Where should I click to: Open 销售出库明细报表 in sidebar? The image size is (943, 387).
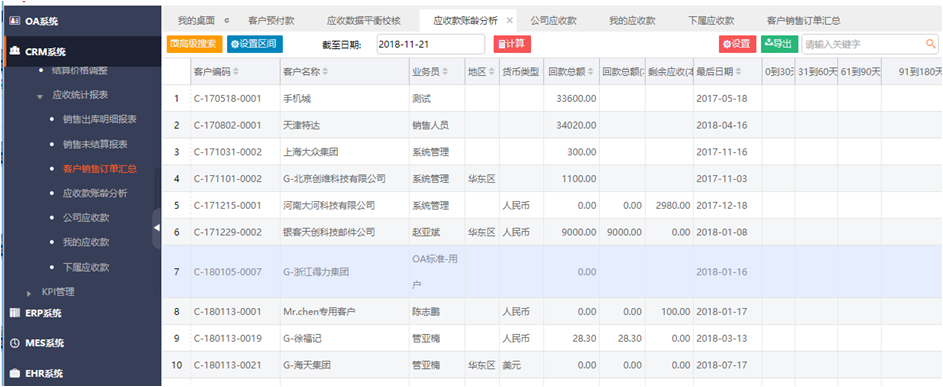coord(99,119)
